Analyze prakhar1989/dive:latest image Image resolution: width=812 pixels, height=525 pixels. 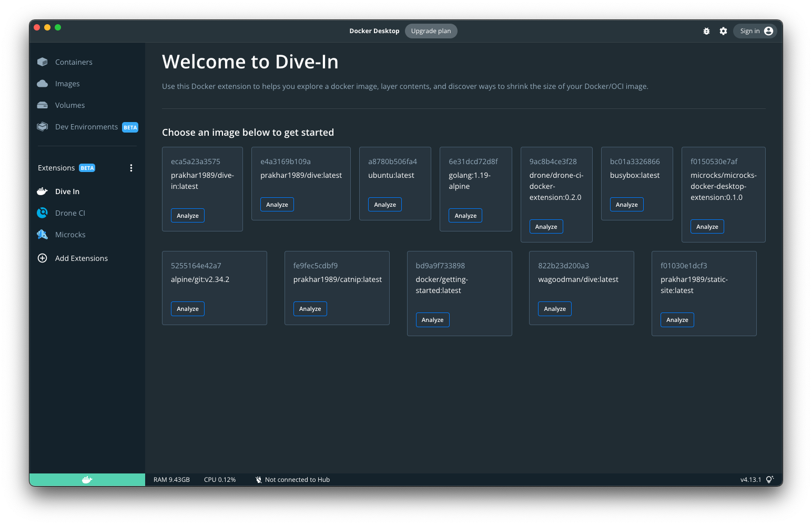click(277, 205)
